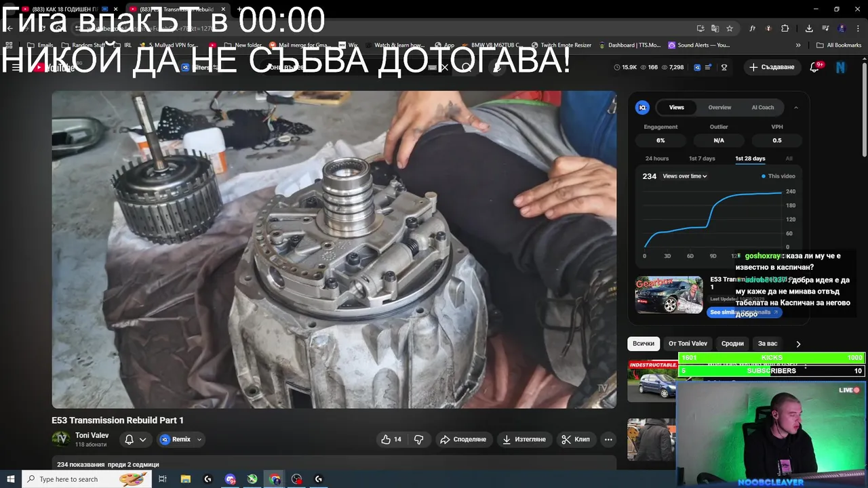Switch to the AI Coach tab

pyautogui.click(x=762, y=107)
